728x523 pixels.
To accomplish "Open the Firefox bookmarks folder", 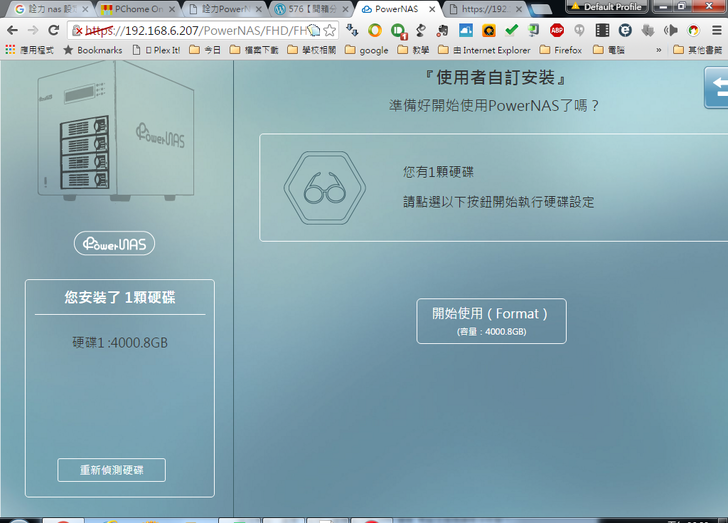I will tap(561, 50).
